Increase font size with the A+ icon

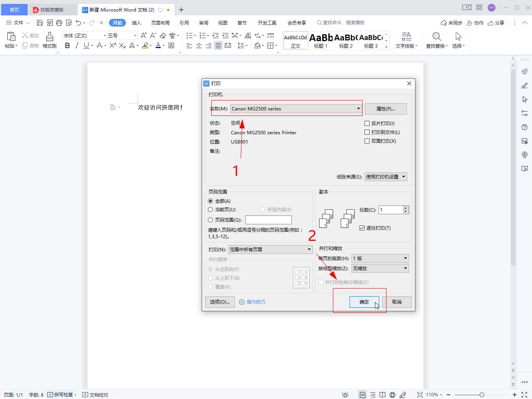(x=144, y=35)
